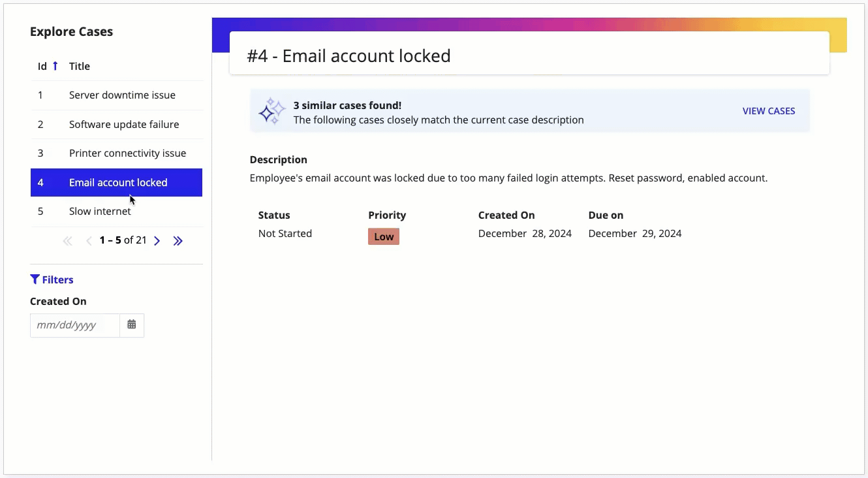The height and width of the screenshot is (478, 868).
Task: Jump to first page of cases
Action: pyautogui.click(x=67, y=241)
